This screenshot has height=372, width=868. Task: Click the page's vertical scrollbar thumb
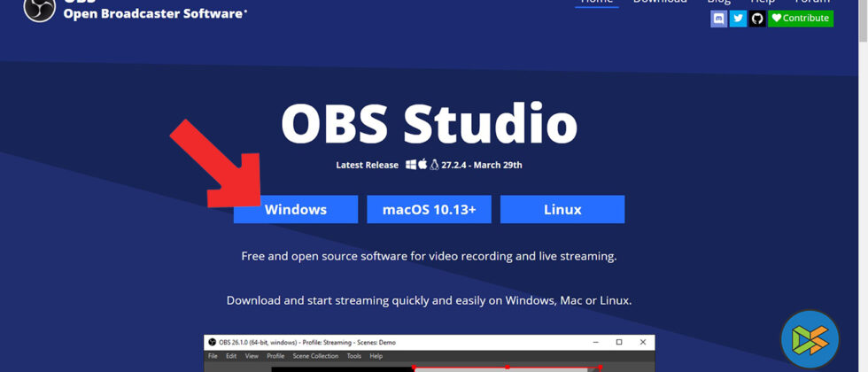(x=863, y=19)
